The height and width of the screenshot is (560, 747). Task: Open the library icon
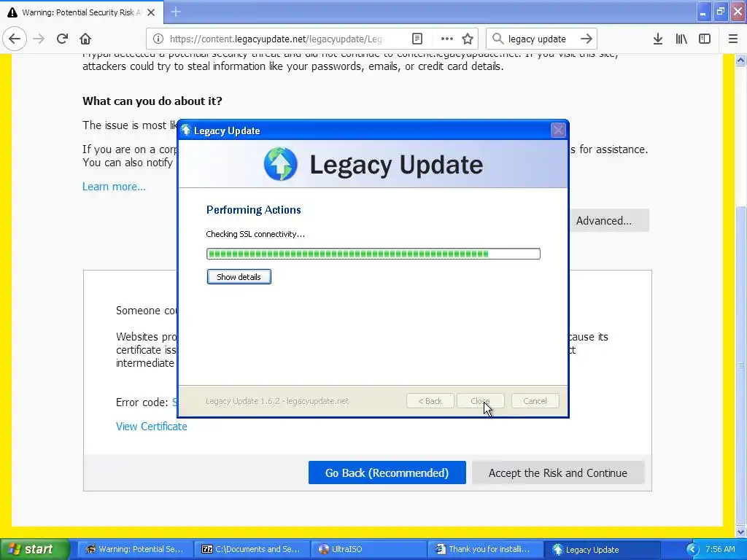[x=681, y=39]
